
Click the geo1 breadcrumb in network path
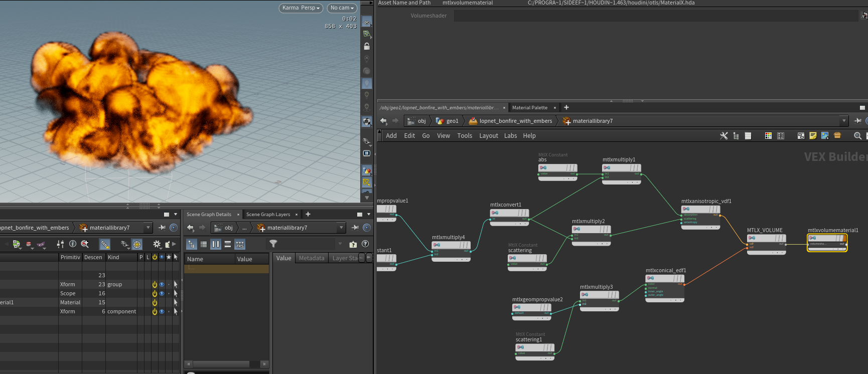pos(448,121)
